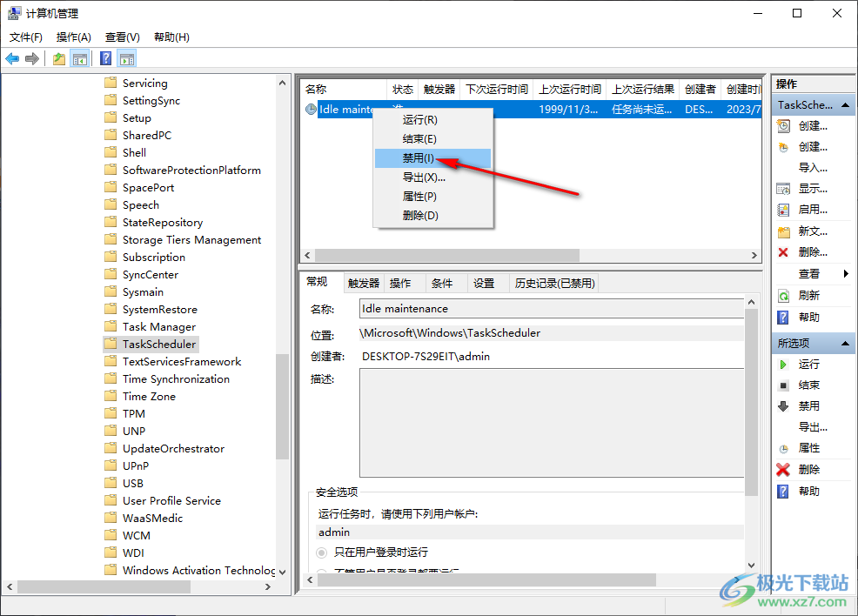Image resolution: width=858 pixels, height=616 pixels.
Task: Click the End stop icon in actions pane
Action: click(x=783, y=385)
